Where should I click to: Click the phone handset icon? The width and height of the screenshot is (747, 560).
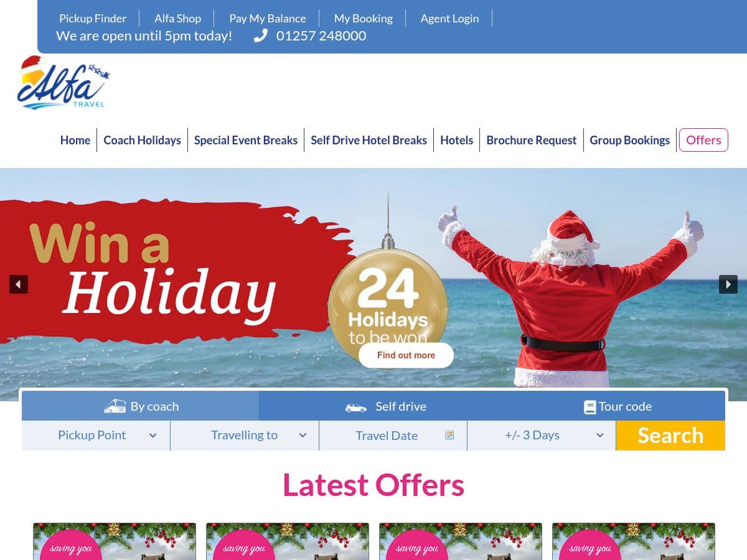tap(260, 36)
